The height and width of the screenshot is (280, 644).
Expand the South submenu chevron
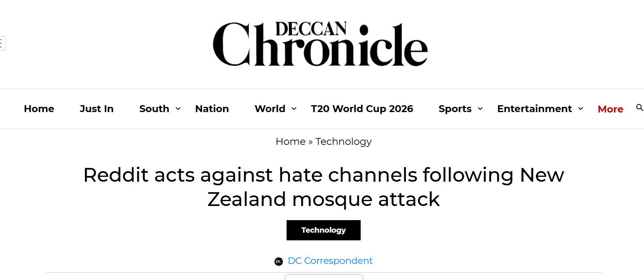[178, 108]
